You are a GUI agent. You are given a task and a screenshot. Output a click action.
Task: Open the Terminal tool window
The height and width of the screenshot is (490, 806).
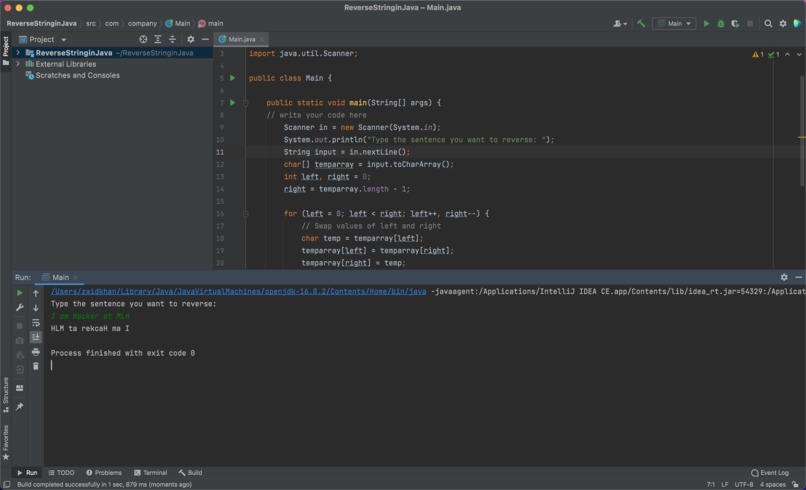coord(151,473)
